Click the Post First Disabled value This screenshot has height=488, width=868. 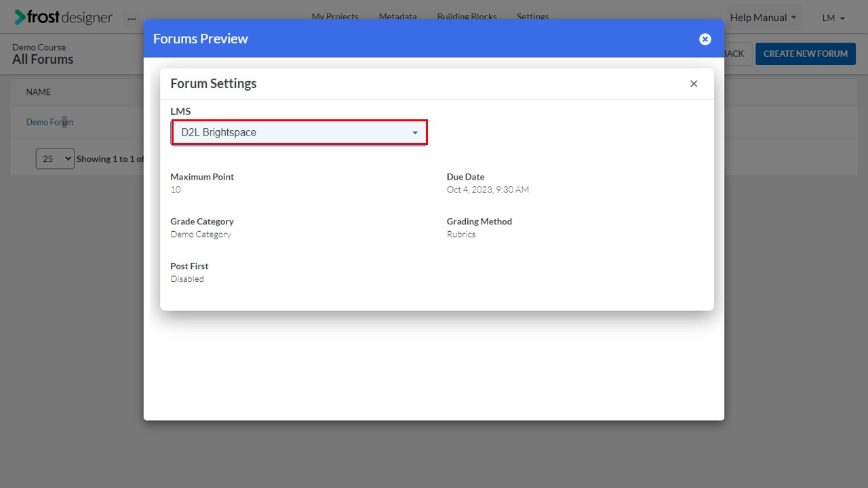(187, 279)
